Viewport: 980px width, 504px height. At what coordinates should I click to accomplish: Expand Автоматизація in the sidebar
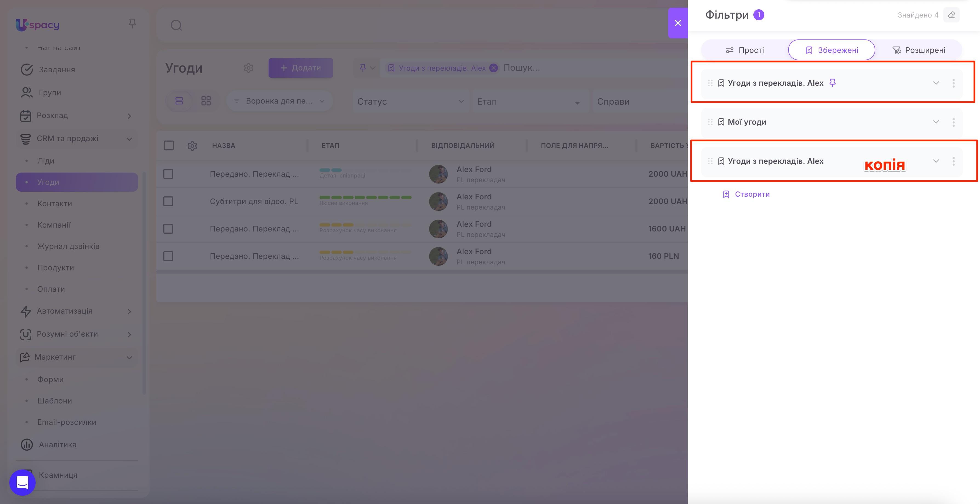(x=129, y=312)
